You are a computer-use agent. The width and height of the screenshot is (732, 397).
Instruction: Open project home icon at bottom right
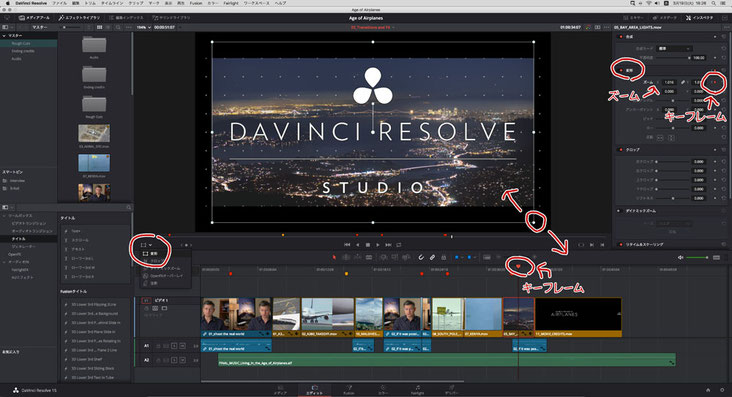pos(708,390)
